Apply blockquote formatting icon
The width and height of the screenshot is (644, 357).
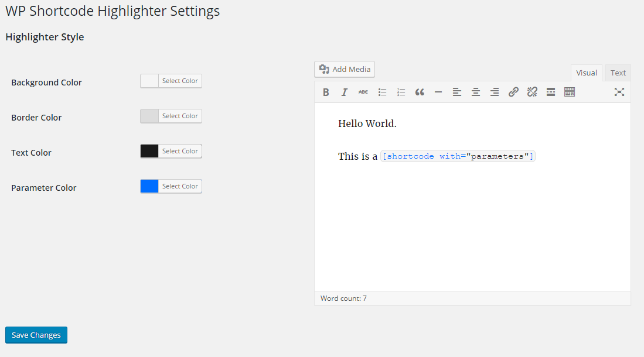pyautogui.click(x=420, y=92)
